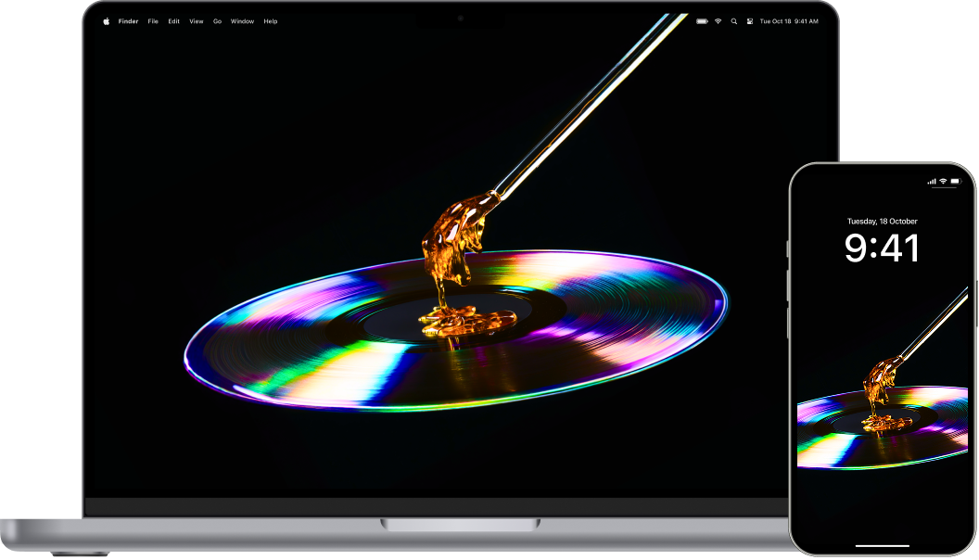Check the battery status icon

point(702,20)
